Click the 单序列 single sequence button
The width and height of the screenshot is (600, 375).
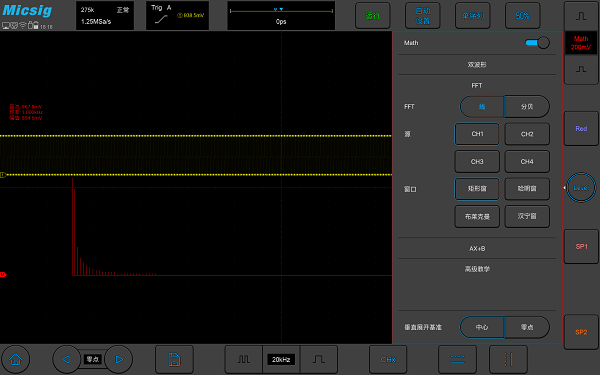point(473,16)
